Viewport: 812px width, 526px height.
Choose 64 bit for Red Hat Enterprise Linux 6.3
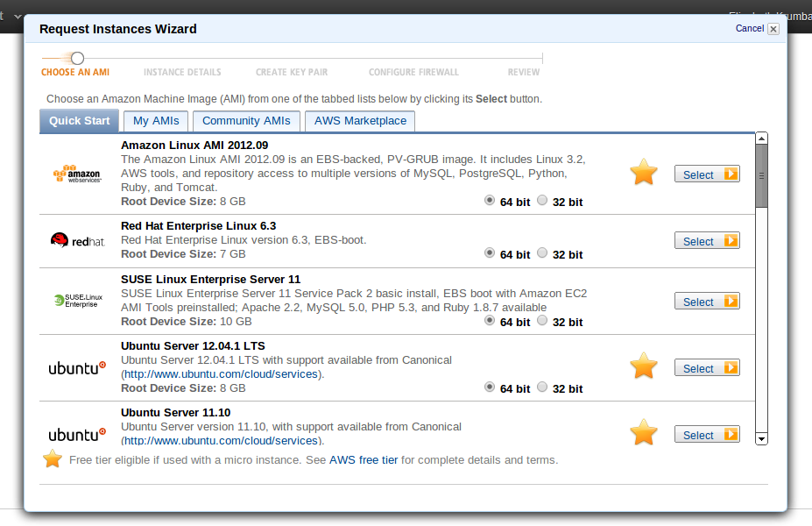click(x=490, y=252)
